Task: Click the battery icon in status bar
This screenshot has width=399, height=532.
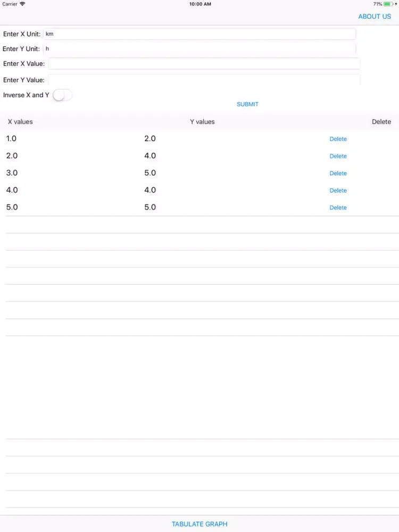Action: pos(388,4)
